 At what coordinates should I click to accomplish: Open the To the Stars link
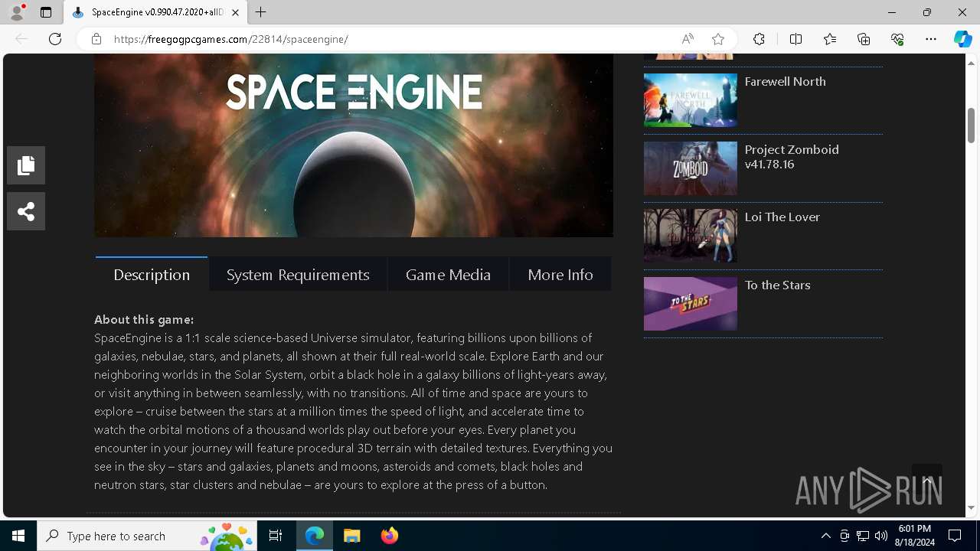click(x=778, y=285)
